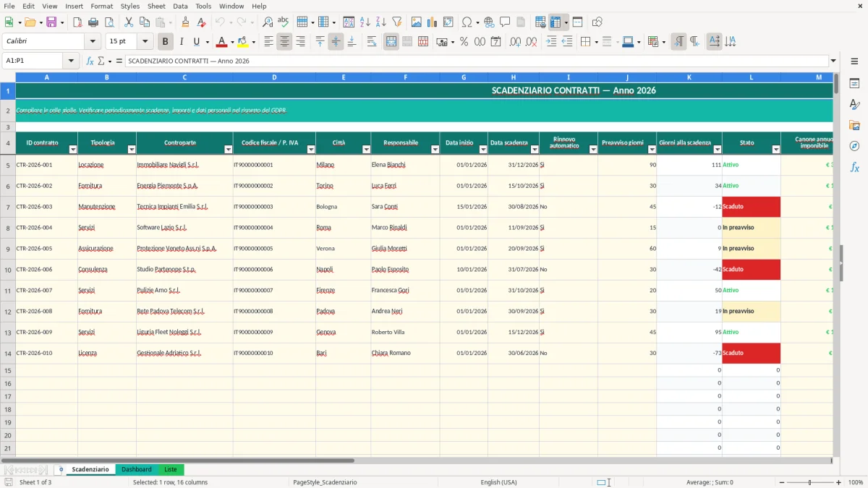Click the Copy icon
This screenshot has height=488, width=868.
tap(145, 22)
